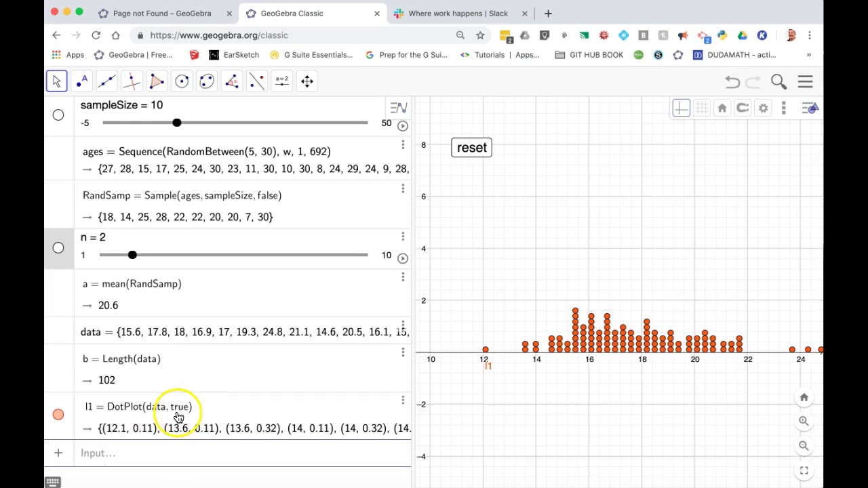
Task: Enter fullscreen graphics view
Action: coord(804,470)
